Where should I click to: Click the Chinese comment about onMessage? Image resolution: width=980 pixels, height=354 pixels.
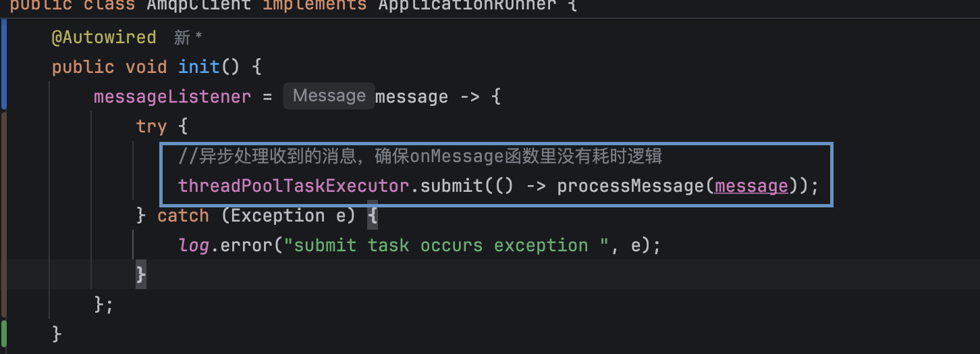420,156
